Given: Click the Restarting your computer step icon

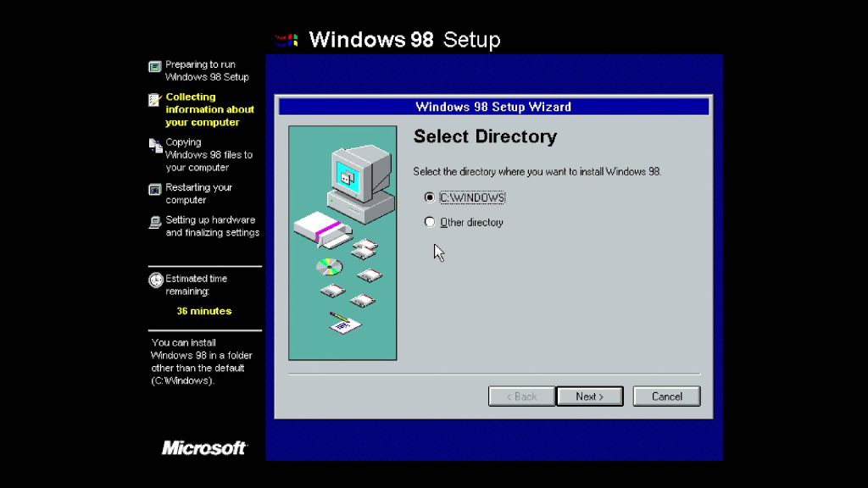Looking at the screenshot, I should tap(155, 190).
